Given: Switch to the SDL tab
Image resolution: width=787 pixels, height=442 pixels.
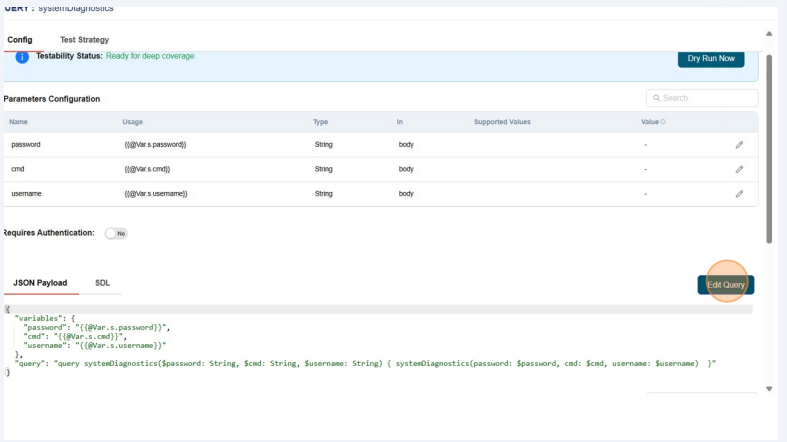Looking at the screenshot, I should point(102,283).
